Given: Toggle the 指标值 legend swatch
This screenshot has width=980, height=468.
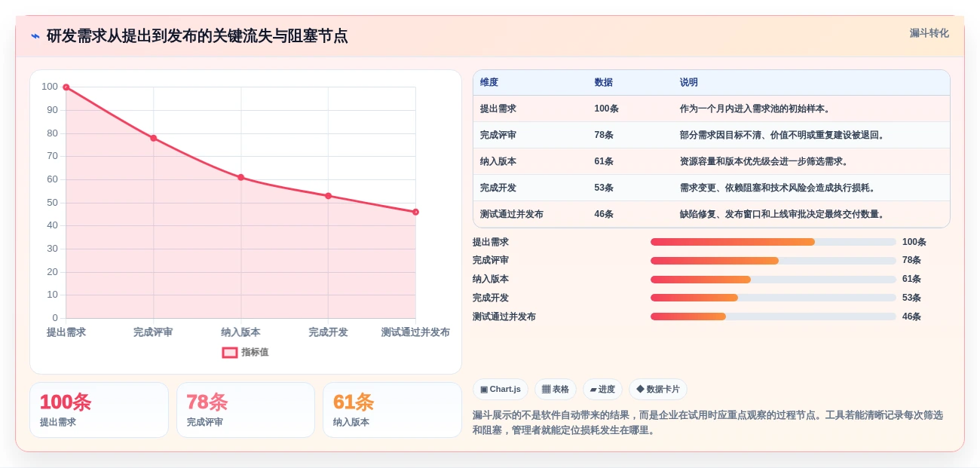Looking at the screenshot, I should (230, 352).
